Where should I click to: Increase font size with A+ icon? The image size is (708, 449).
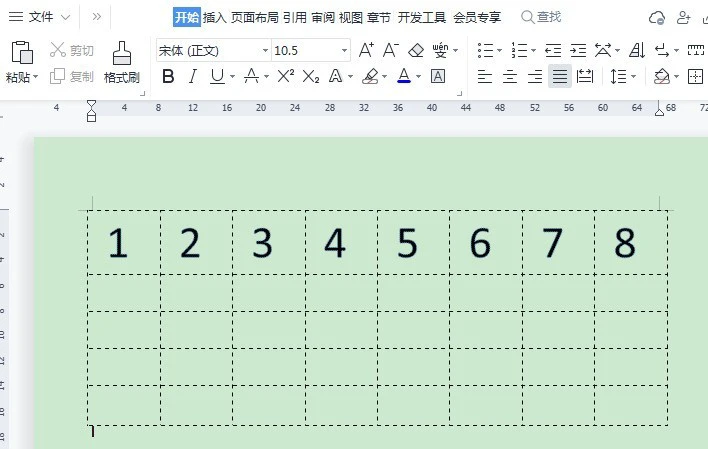click(x=366, y=50)
